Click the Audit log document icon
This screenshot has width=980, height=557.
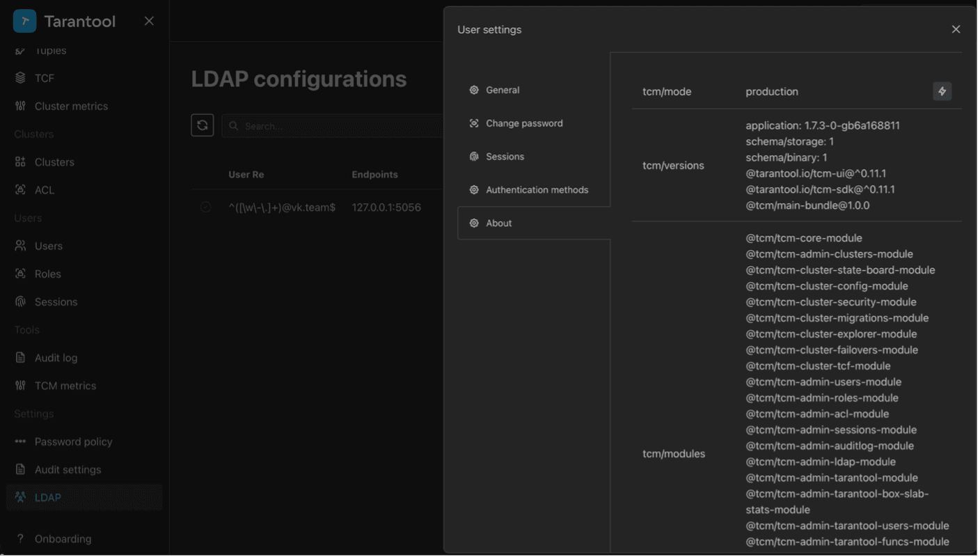20,357
